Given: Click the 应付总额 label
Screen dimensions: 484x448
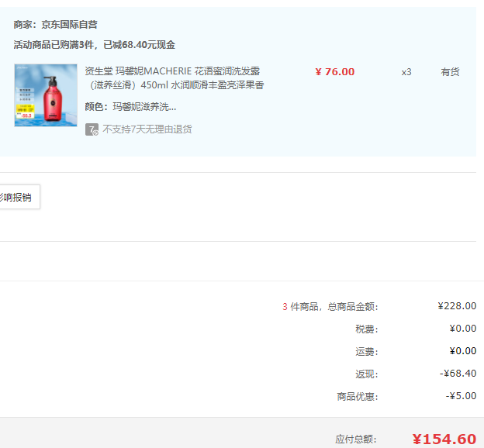Looking at the screenshot, I should click(x=356, y=439).
